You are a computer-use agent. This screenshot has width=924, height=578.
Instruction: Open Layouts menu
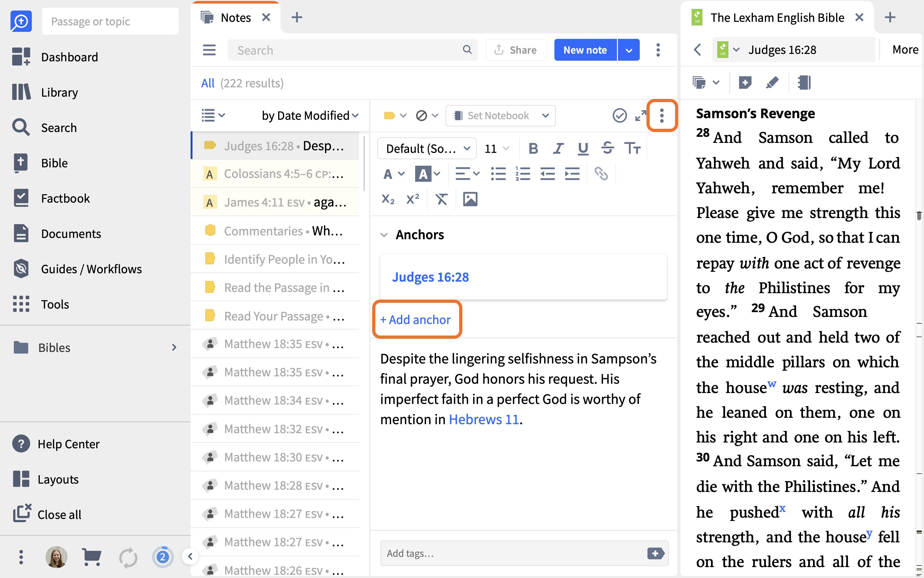click(46, 479)
